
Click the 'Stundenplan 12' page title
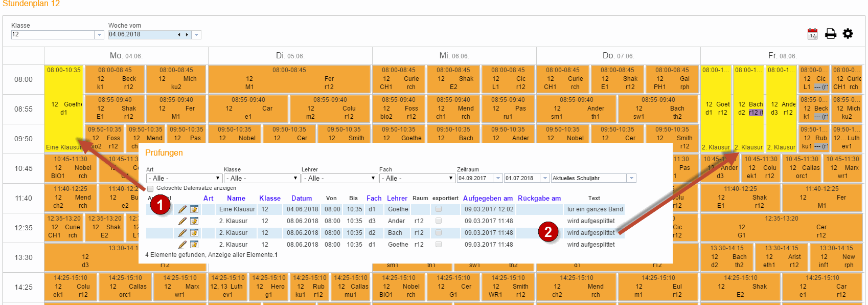point(31,4)
